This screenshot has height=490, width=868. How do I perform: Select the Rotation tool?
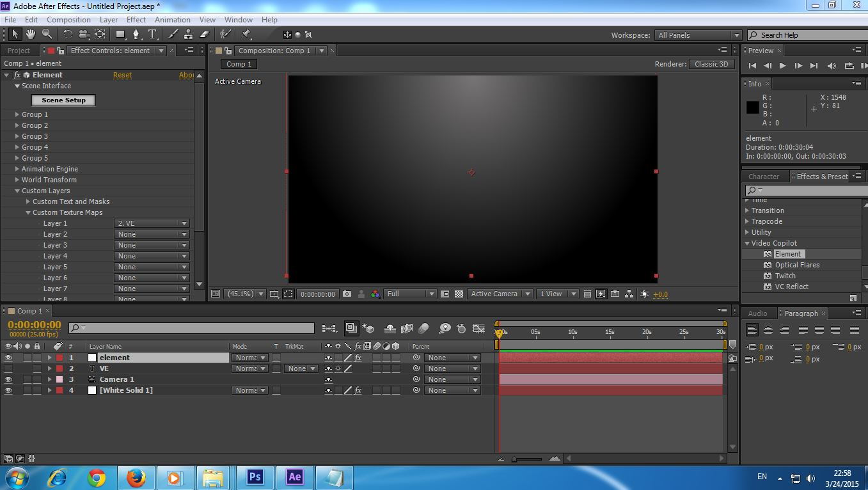68,35
